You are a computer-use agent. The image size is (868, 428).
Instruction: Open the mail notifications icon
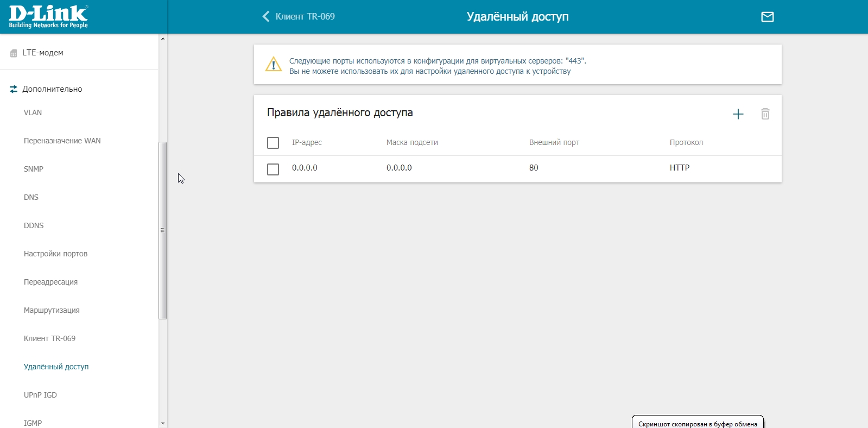click(767, 17)
